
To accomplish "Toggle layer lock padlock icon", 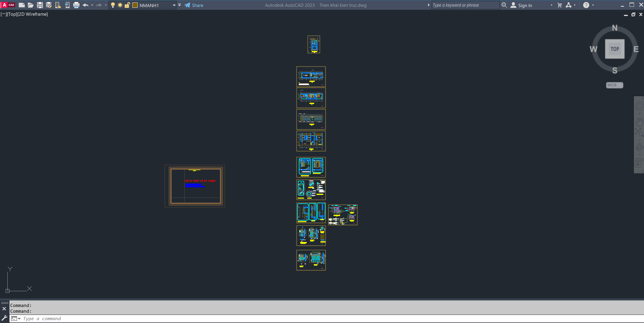I will [127, 5].
